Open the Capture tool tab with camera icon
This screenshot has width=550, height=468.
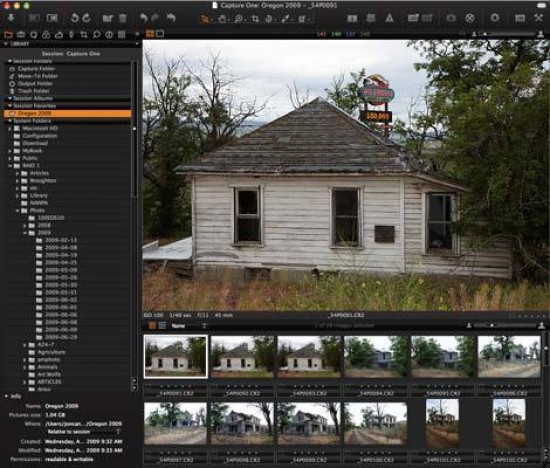(x=21, y=34)
